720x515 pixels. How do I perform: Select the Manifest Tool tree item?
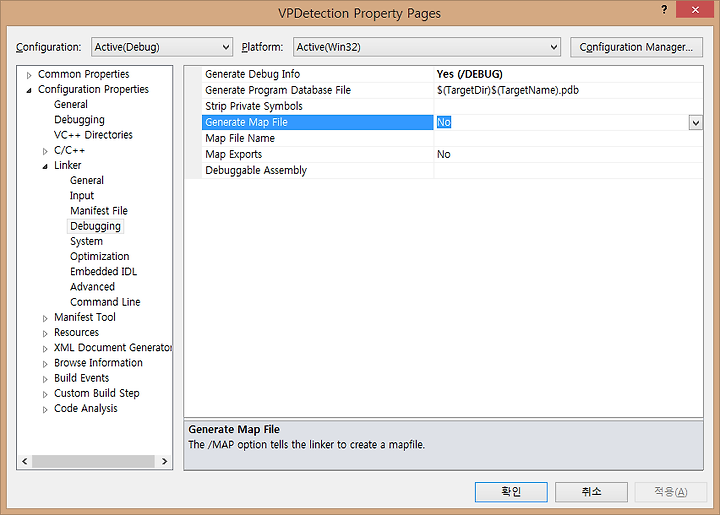click(x=85, y=317)
